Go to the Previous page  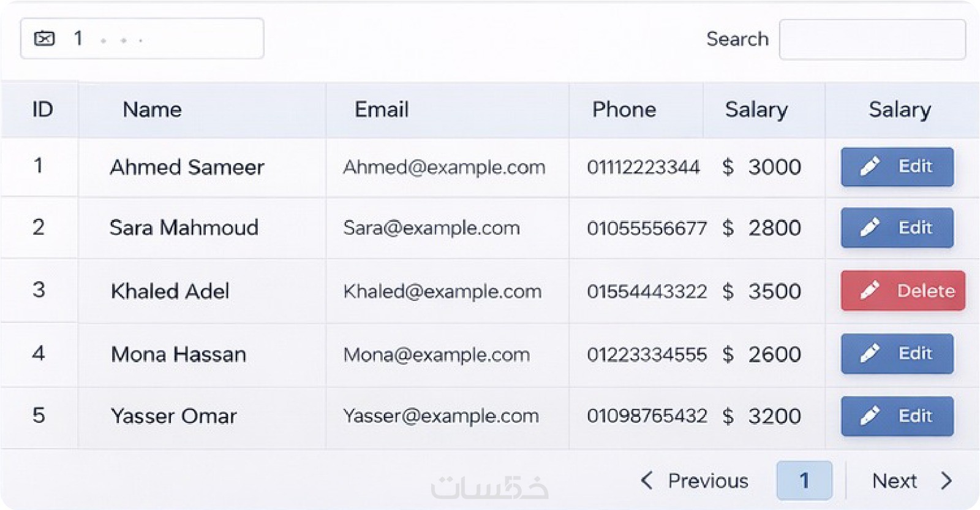707,481
